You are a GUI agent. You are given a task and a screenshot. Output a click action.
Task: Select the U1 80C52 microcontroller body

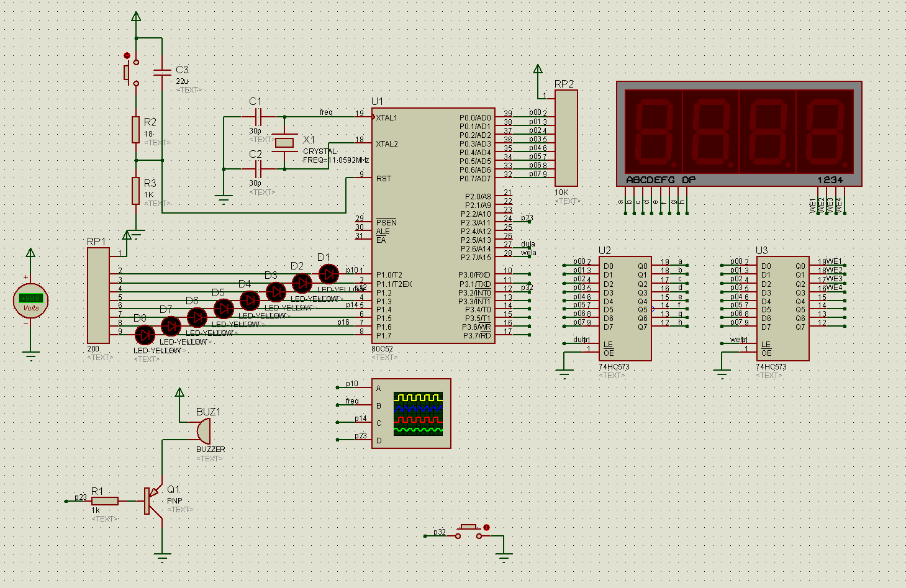coord(433,225)
